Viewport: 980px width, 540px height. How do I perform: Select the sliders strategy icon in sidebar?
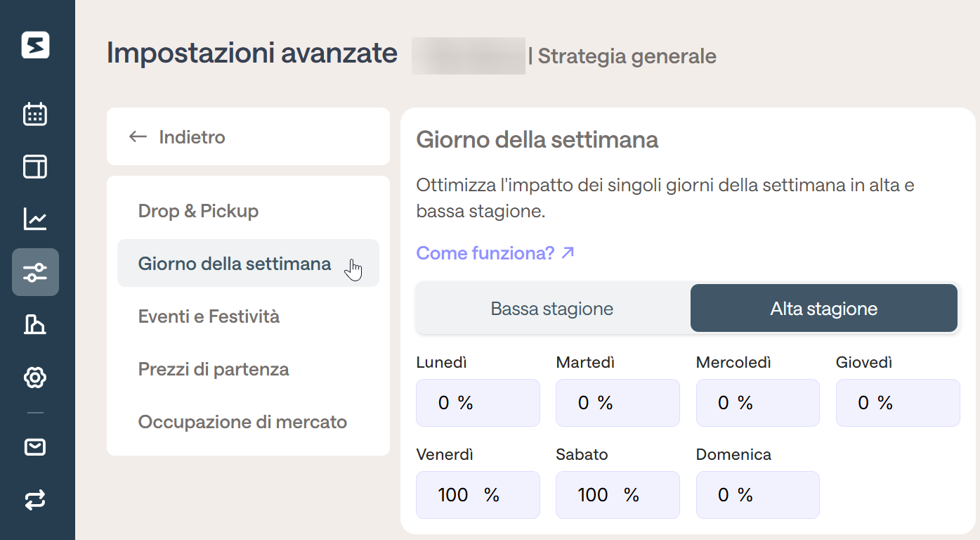point(35,272)
